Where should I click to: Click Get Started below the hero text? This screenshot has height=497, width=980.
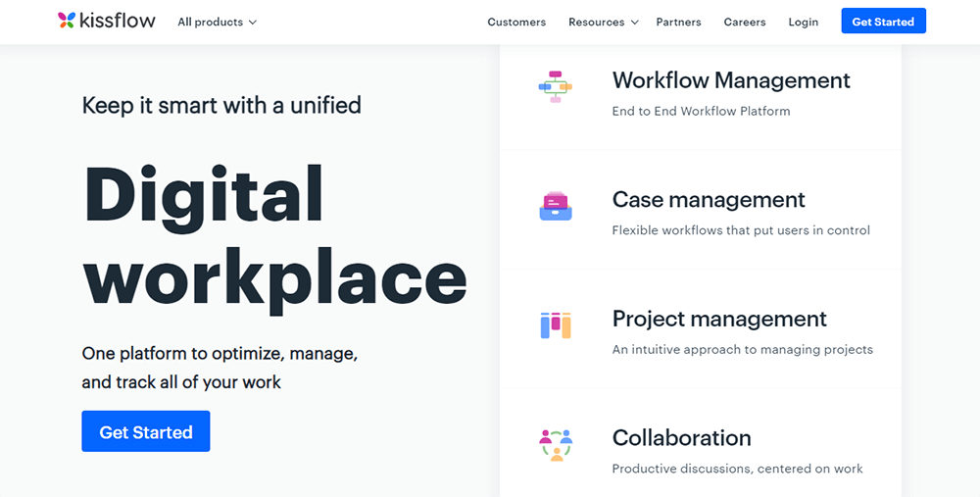tap(146, 430)
